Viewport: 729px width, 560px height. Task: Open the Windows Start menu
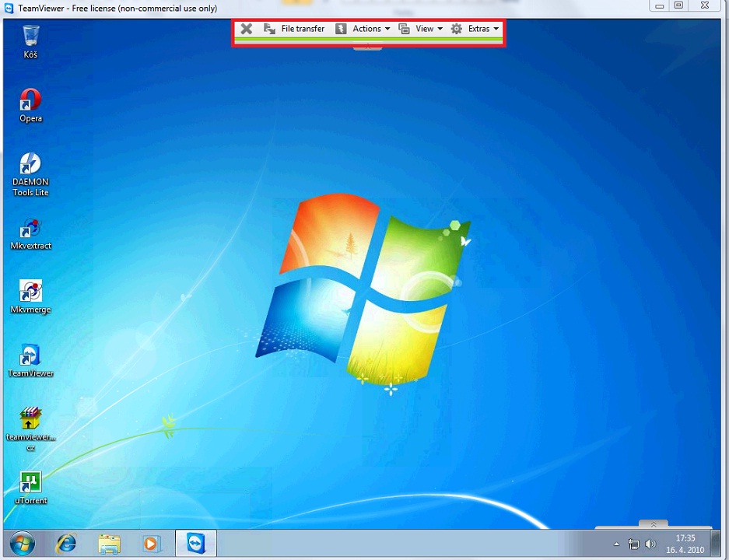(21, 543)
